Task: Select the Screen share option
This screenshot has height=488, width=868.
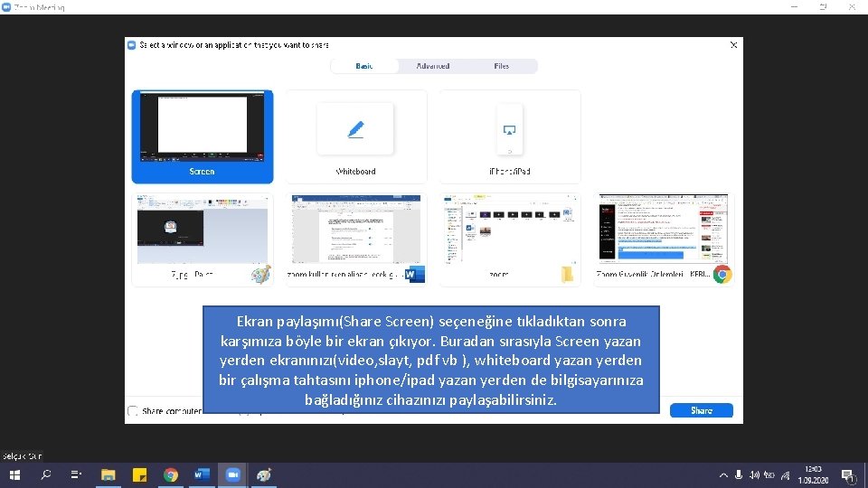Action: [202, 136]
